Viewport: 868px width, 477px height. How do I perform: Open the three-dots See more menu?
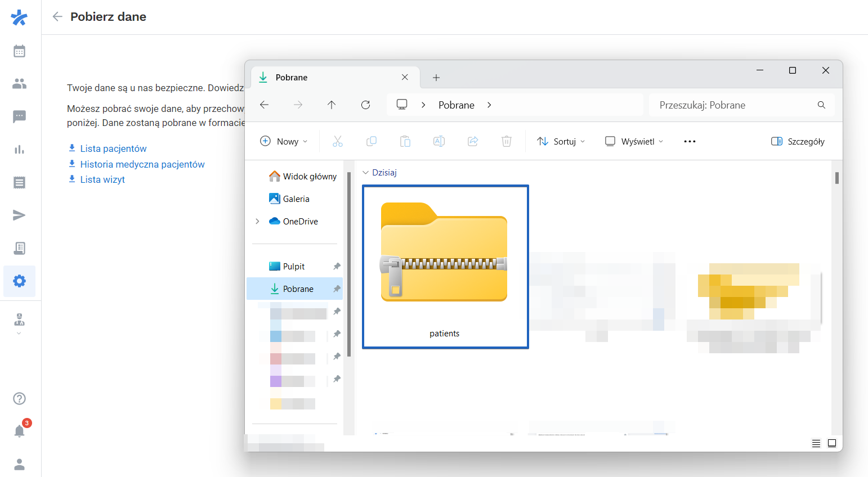pos(689,141)
